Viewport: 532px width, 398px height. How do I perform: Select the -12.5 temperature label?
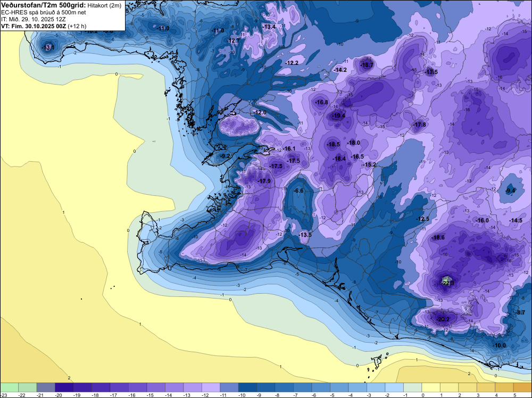click(x=423, y=219)
